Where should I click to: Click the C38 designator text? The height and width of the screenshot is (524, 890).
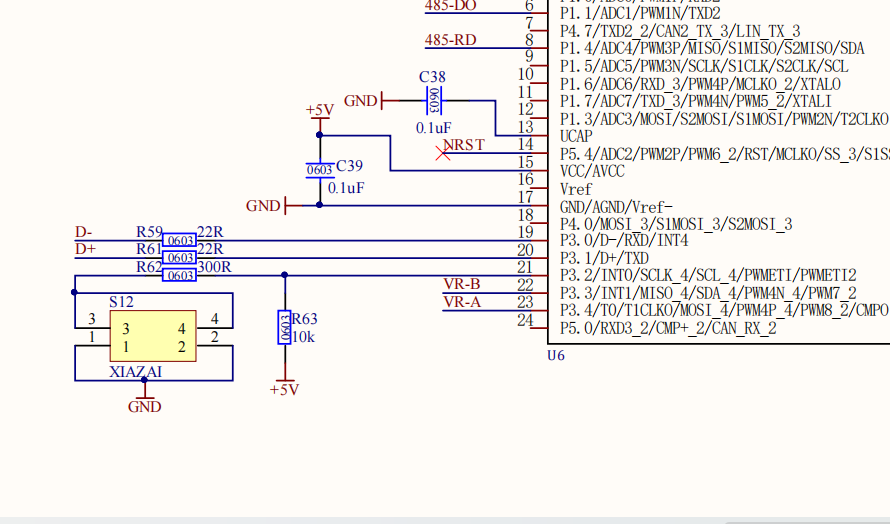point(432,77)
